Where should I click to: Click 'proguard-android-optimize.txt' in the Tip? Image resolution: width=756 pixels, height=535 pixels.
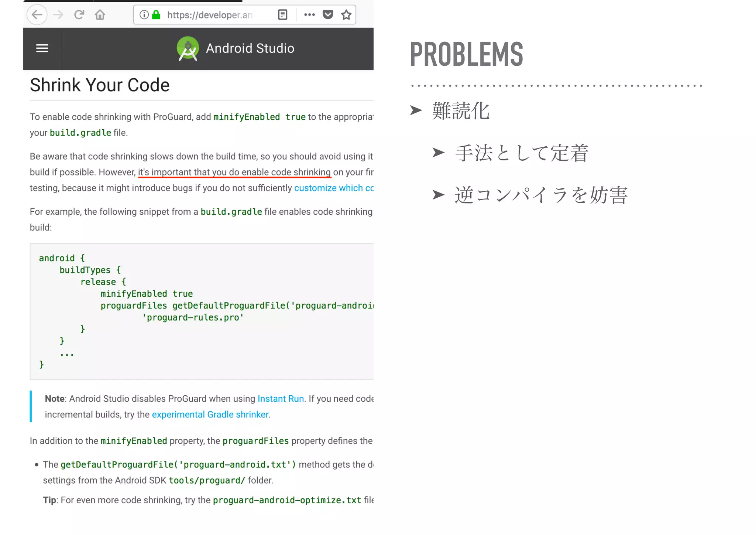click(287, 500)
